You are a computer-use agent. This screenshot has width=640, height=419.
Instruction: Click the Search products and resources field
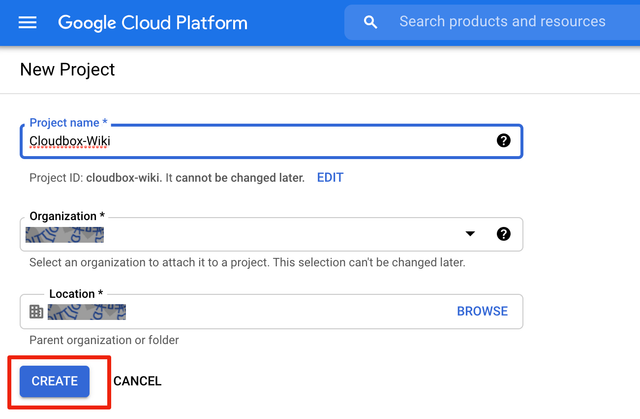point(492,22)
